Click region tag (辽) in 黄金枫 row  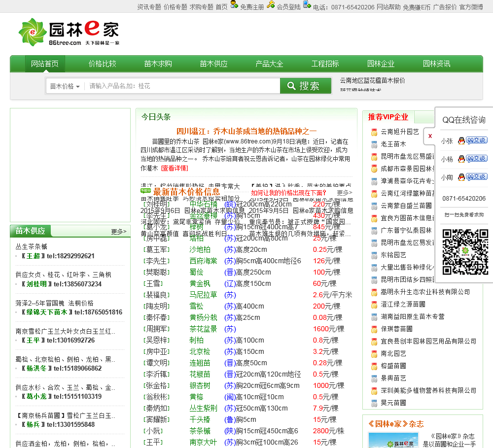tap(230, 283)
